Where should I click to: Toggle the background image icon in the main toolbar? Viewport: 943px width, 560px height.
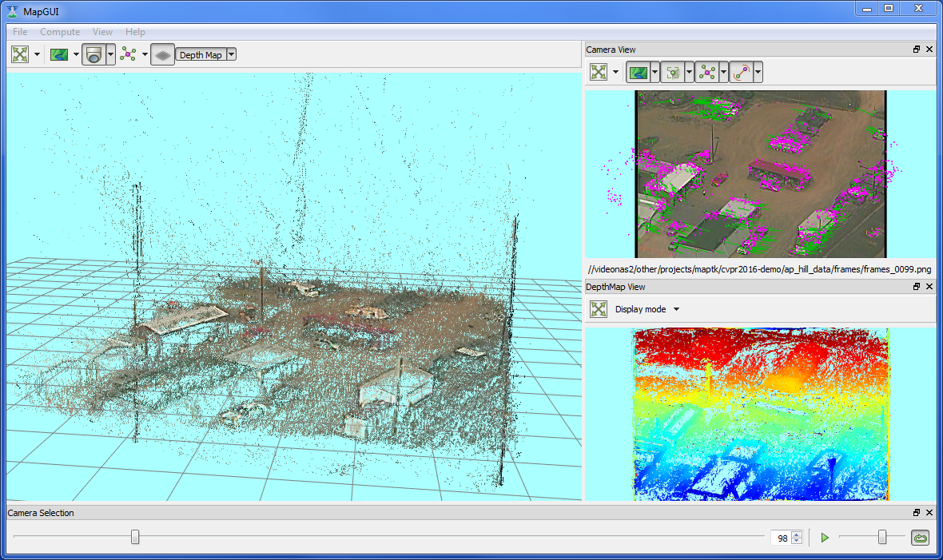coord(59,55)
